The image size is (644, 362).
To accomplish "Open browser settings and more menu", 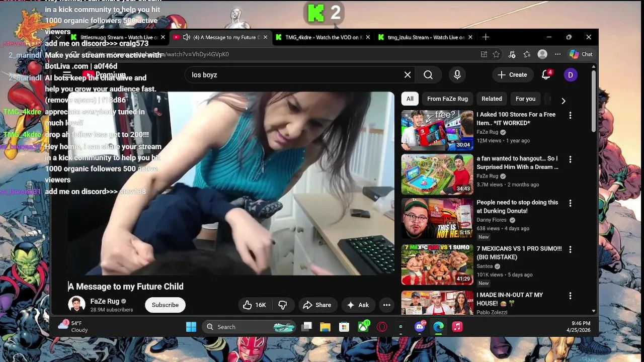I will [557, 54].
